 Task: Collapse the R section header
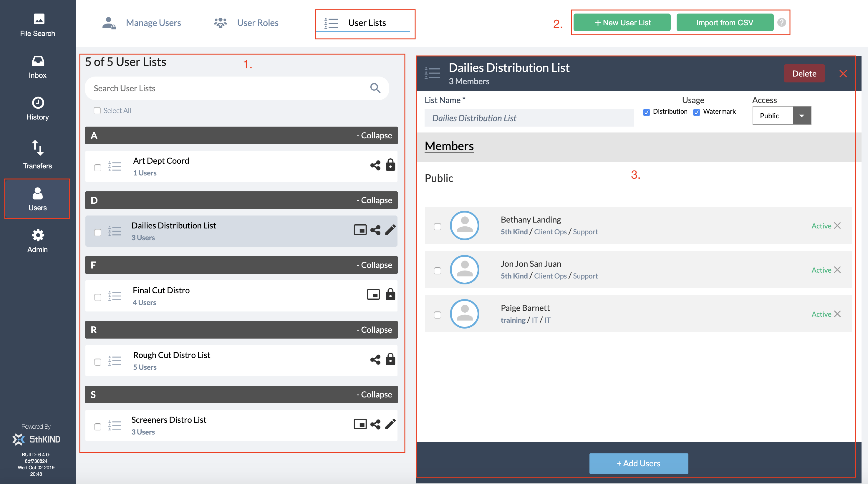tap(374, 330)
